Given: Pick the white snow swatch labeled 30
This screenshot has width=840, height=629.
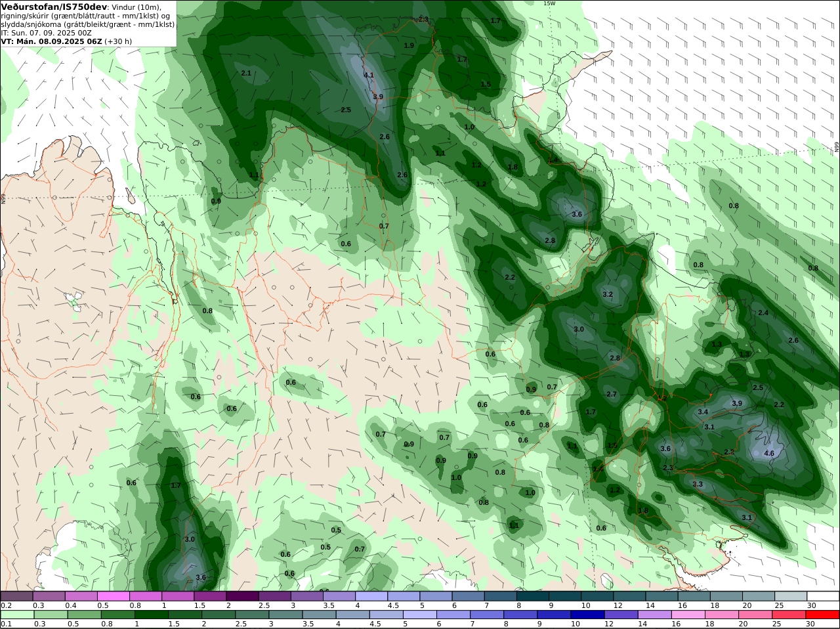Looking at the screenshot, I should pos(823,596).
